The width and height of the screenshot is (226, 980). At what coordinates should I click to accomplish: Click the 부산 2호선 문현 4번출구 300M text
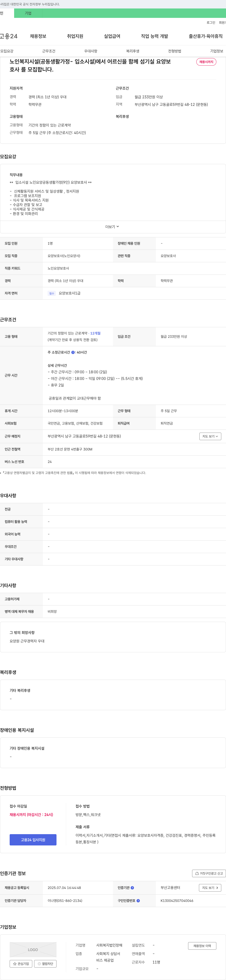click(70, 449)
